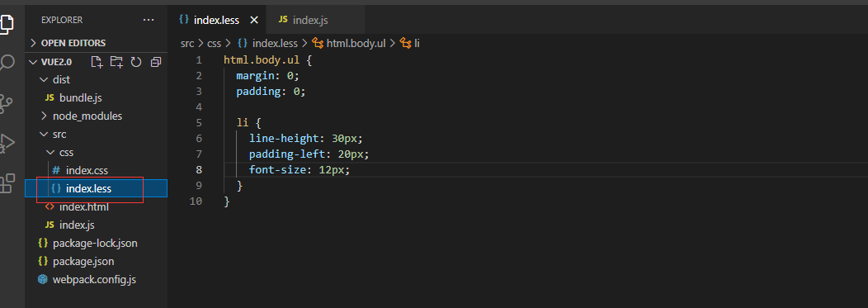Expand the node_modules folder
868x308 pixels.
(87, 116)
